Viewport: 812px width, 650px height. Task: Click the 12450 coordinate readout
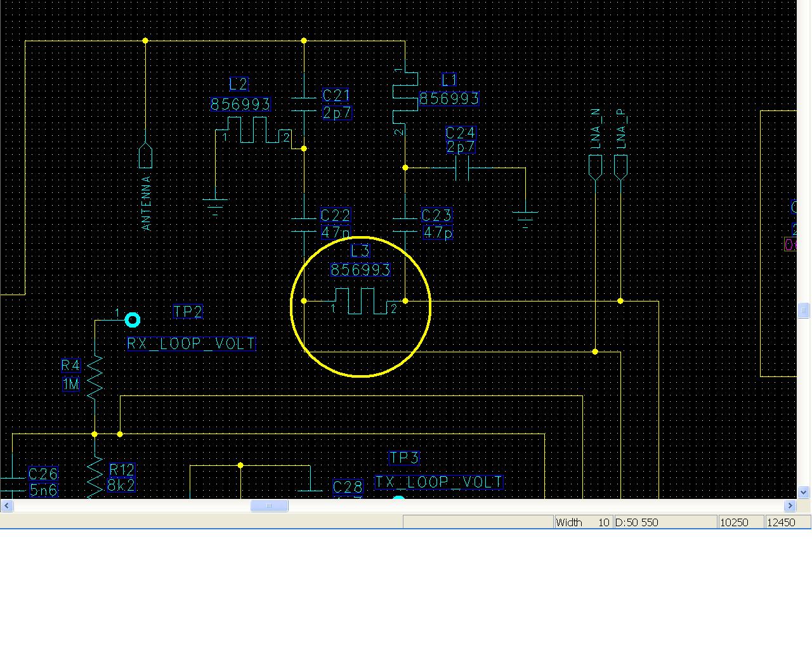(x=788, y=522)
